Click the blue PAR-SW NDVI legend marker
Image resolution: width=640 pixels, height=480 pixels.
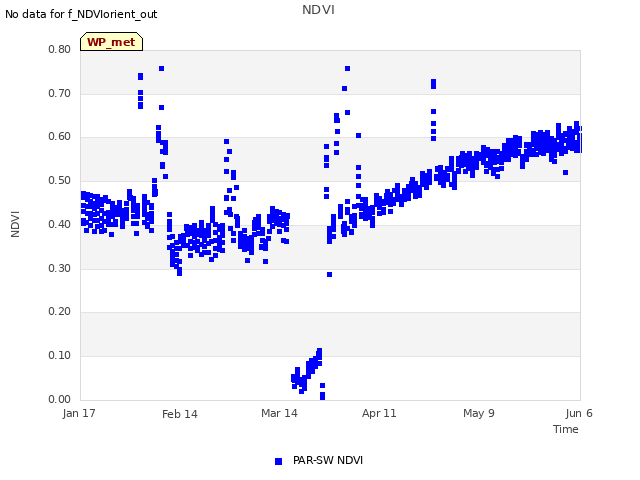[278, 461]
